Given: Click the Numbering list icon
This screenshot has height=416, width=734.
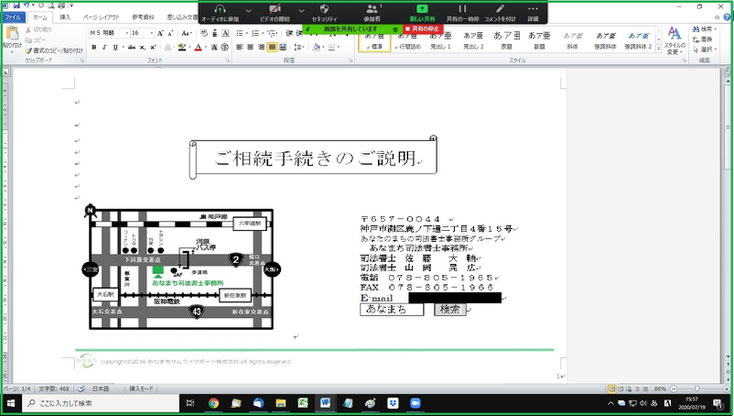Looking at the screenshot, I should click(256, 33).
